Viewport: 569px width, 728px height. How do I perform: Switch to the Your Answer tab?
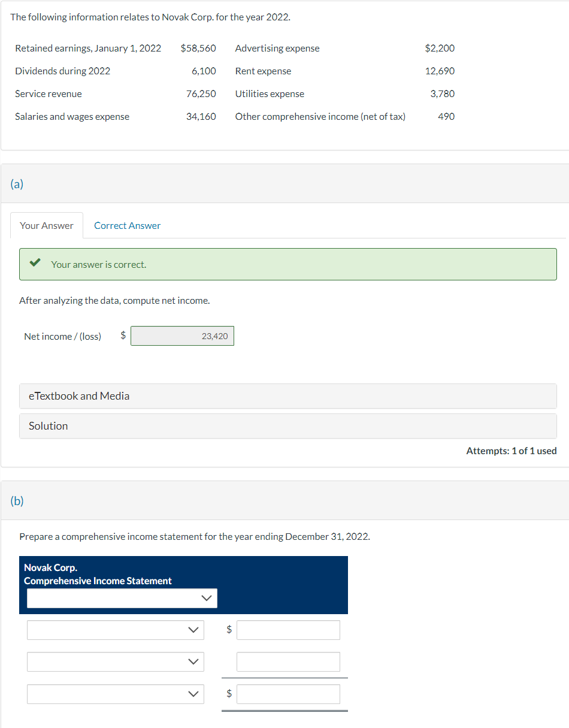(x=47, y=225)
